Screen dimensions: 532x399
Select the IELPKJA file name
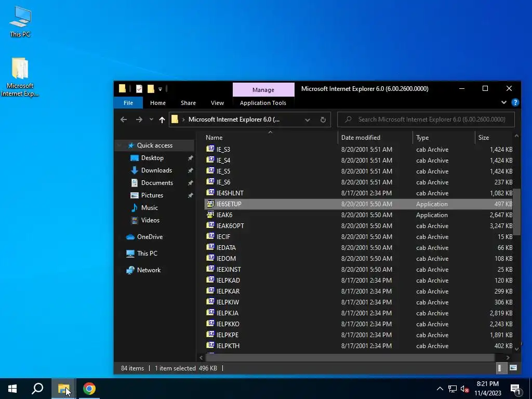coord(228,313)
